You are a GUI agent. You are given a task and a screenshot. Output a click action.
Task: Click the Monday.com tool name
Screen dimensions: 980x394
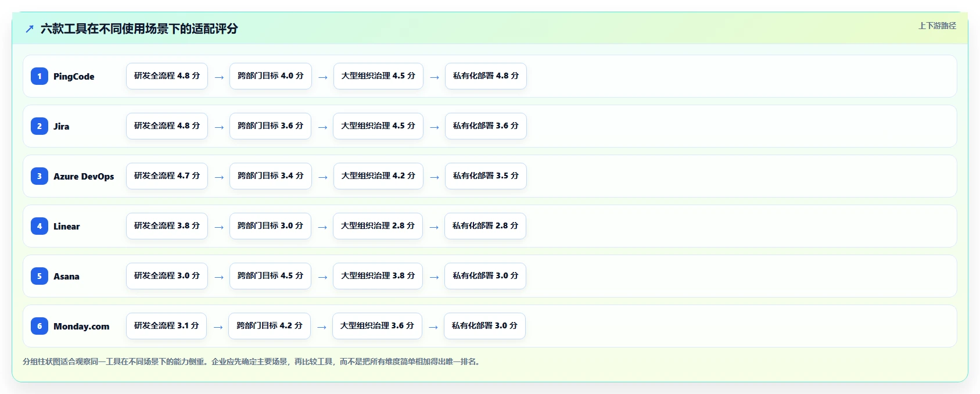click(81, 326)
